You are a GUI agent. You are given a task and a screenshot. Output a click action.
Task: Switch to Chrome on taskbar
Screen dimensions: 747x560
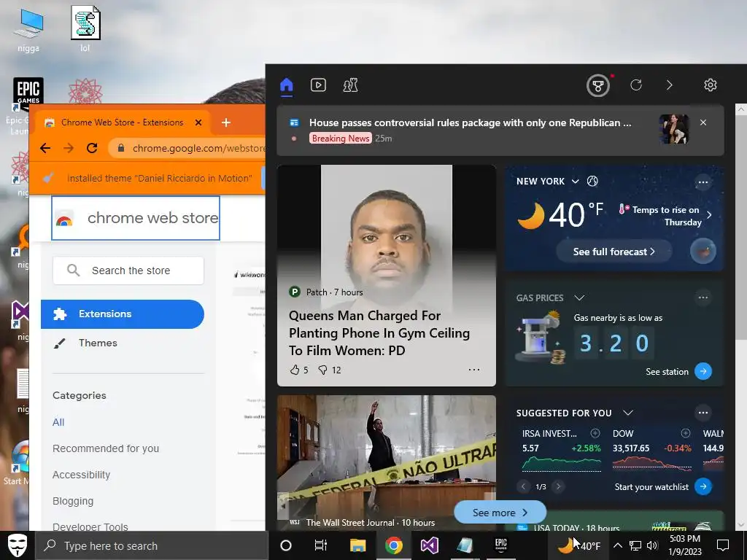(x=393, y=545)
